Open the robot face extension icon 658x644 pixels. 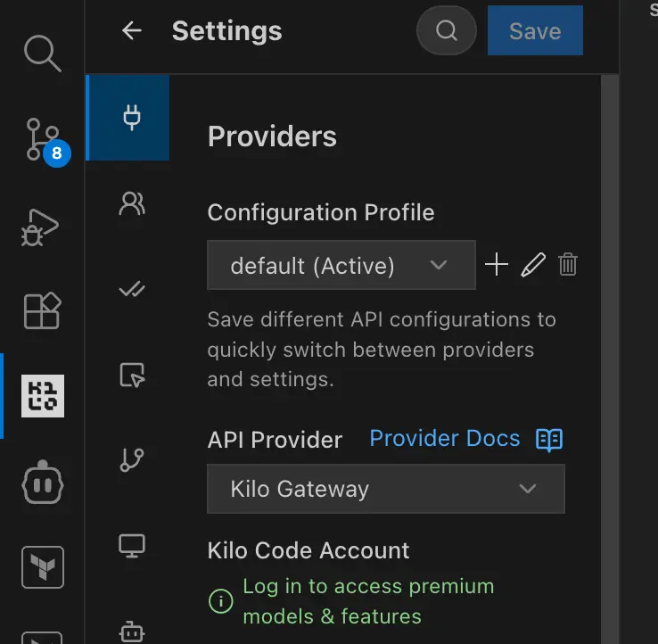[43, 483]
